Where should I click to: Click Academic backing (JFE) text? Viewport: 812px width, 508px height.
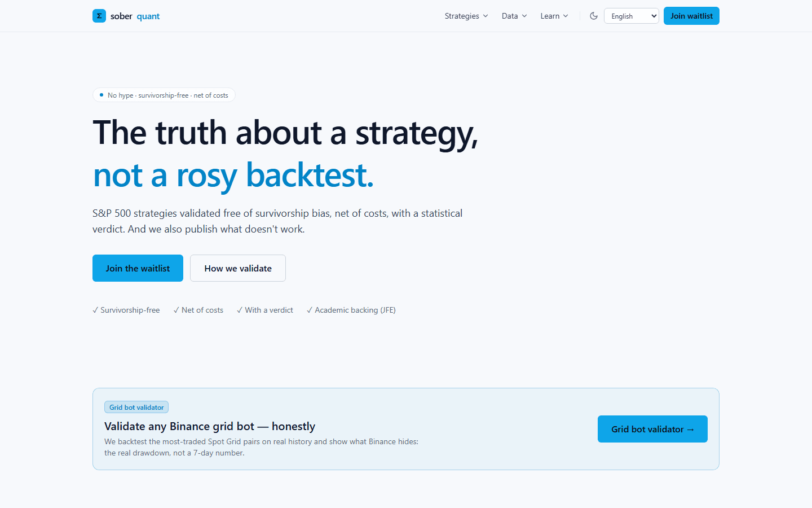(x=351, y=310)
